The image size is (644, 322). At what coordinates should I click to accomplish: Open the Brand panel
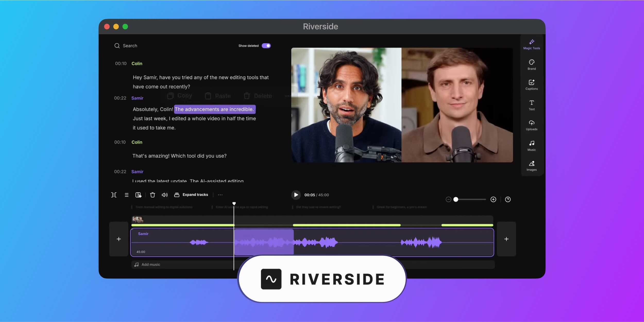pyautogui.click(x=531, y=65)
